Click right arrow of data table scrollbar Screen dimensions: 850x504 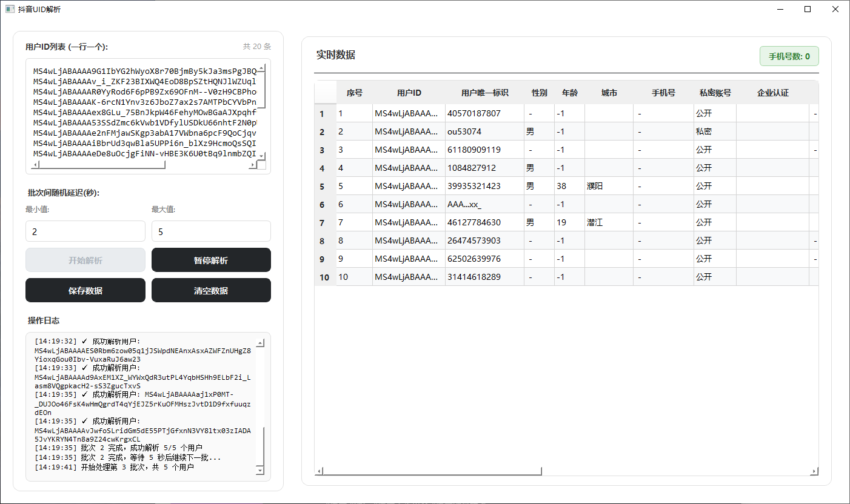coord(814,471)
